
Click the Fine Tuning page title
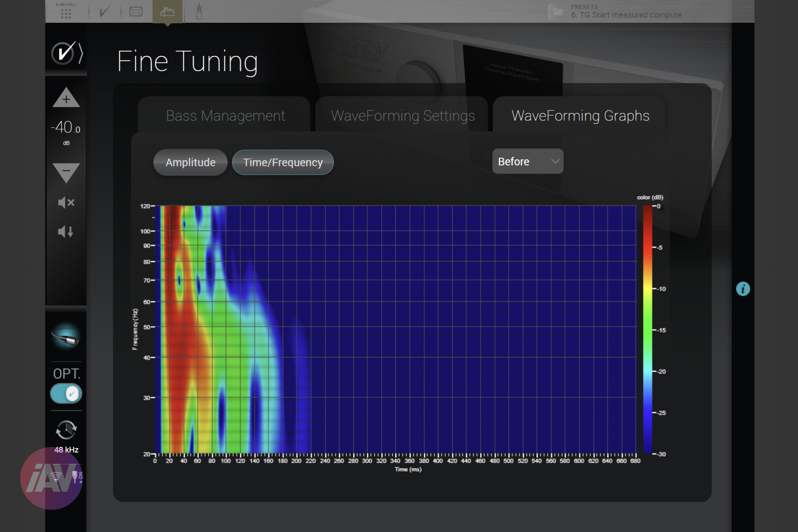coord(188,61)
